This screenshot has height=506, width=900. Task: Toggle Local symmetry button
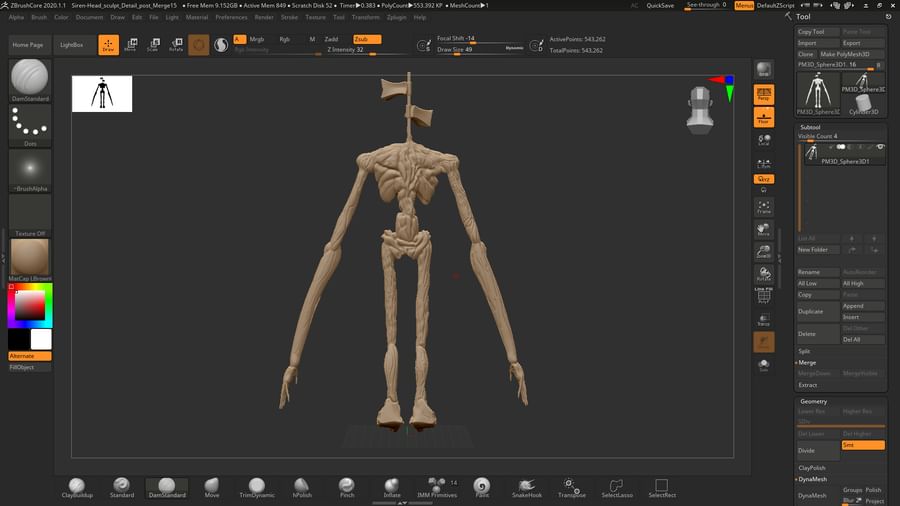click(763, 140)
